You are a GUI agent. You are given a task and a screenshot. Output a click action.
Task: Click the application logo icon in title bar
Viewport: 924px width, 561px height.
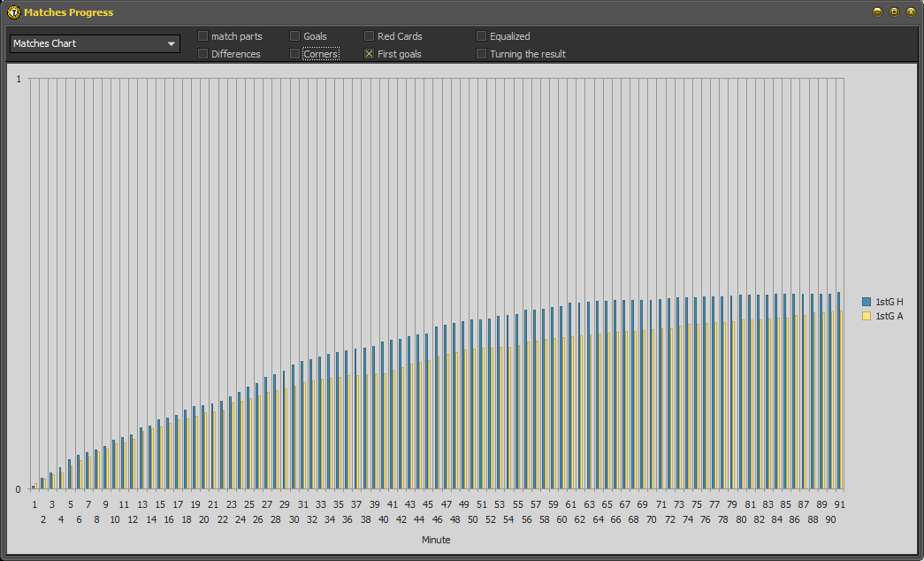click(x=13, y=12)
